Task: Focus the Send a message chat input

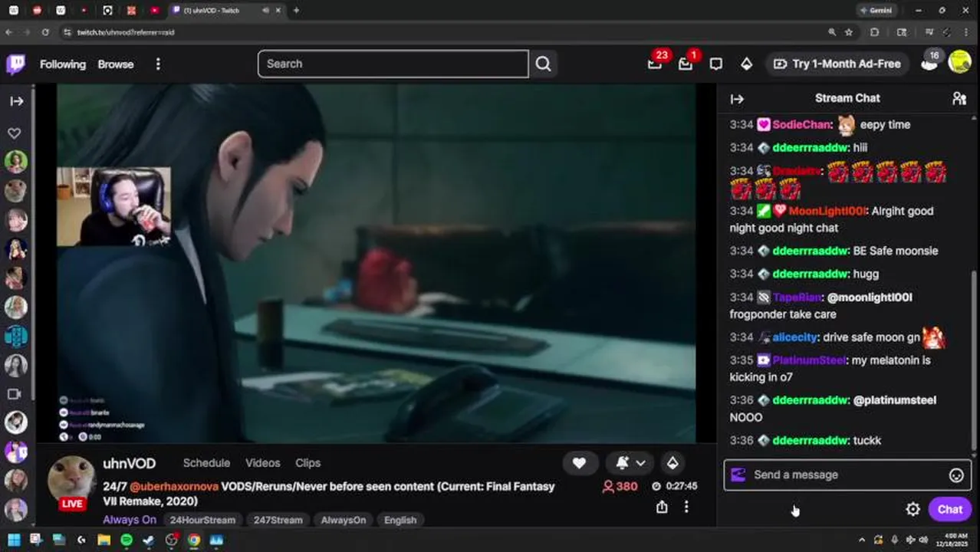Action: (x=847, y=475)
